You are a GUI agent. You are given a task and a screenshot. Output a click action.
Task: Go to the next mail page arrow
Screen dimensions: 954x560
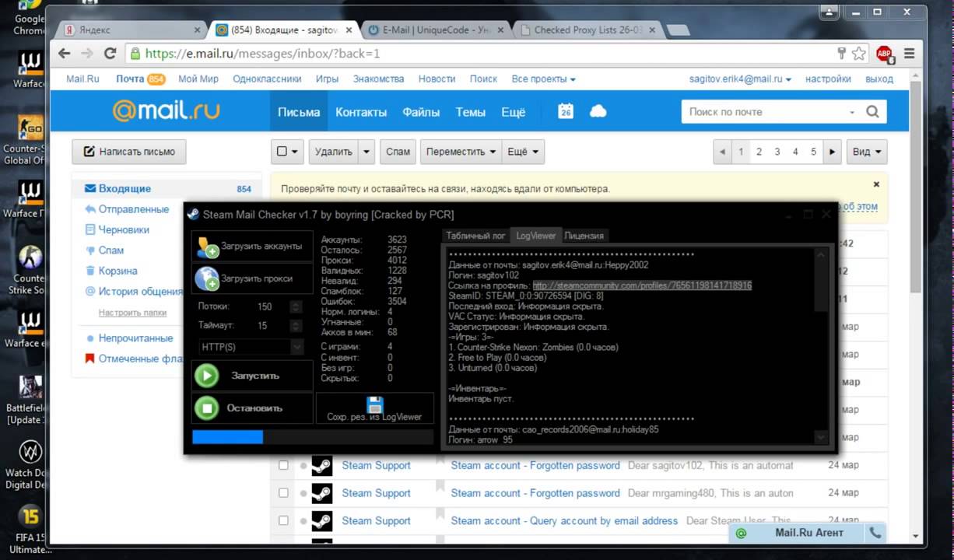(833, 152)
